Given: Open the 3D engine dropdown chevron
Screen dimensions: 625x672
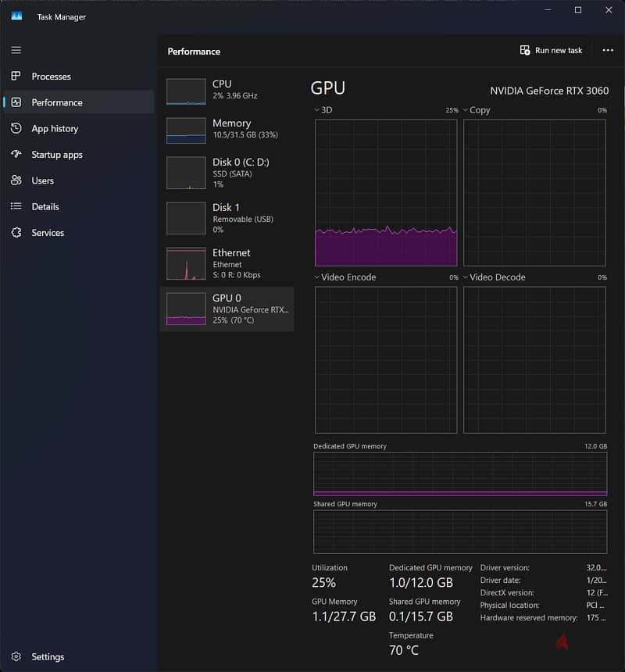Looking at the screenshot, I should pyautogui.click(x=316, y=110).
